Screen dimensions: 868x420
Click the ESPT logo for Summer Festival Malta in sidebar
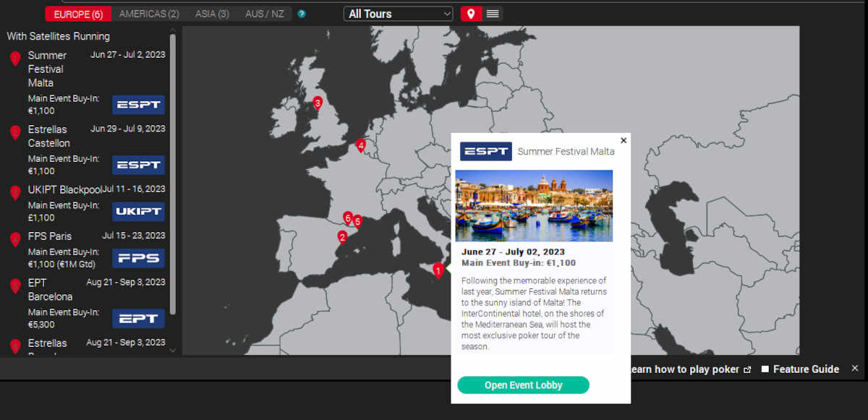pos(138,105)
